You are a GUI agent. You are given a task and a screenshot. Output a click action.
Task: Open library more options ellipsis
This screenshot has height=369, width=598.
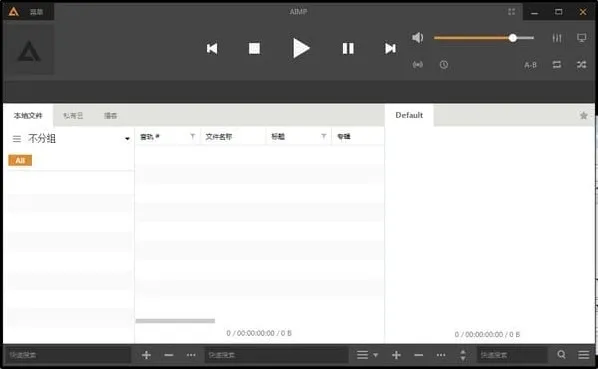pos(191,355)
